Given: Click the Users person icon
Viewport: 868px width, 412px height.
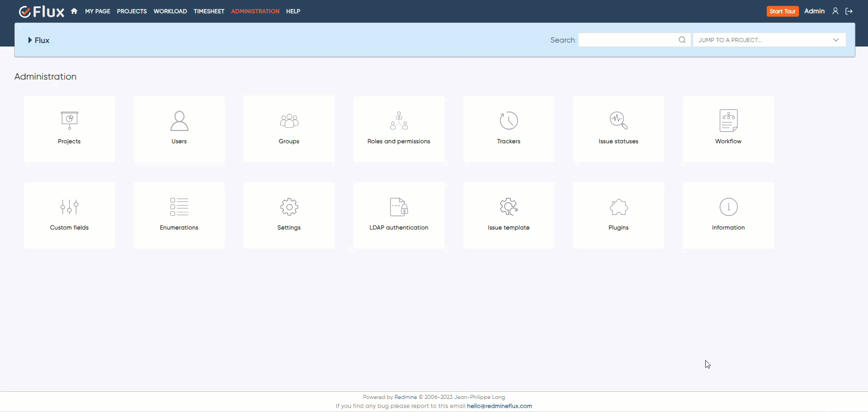Looking at the screenshot, I should click(179, 121).
